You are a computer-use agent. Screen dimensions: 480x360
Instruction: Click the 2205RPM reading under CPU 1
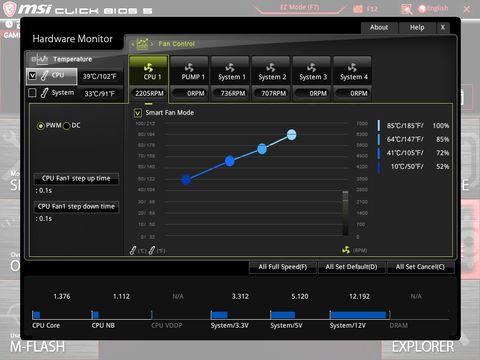point(149,93)
